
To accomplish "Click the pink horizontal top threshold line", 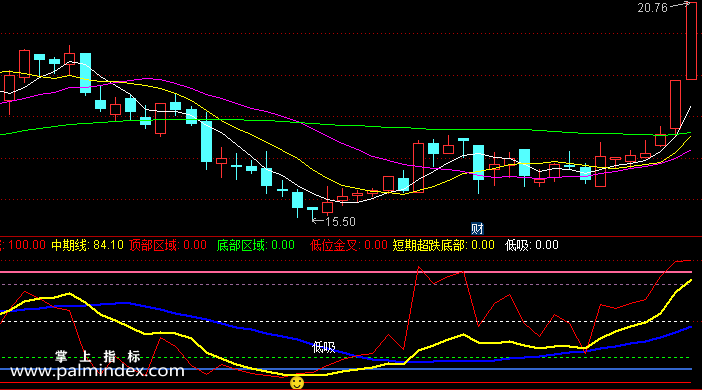I will 346,272.
